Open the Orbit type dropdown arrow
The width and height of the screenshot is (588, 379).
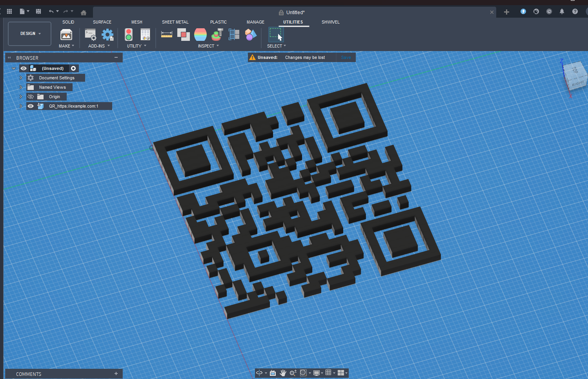pyautogui.click(x=266, y=373)
